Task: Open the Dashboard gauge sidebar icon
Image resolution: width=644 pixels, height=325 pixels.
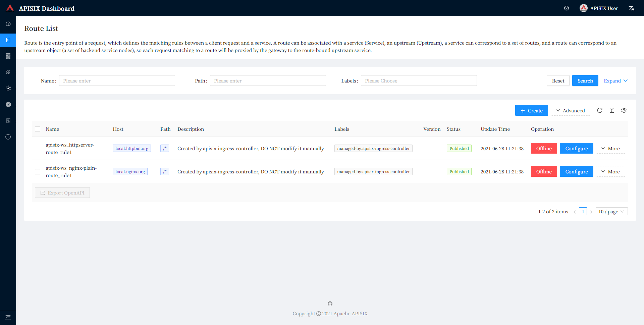Action: (8, 24)
